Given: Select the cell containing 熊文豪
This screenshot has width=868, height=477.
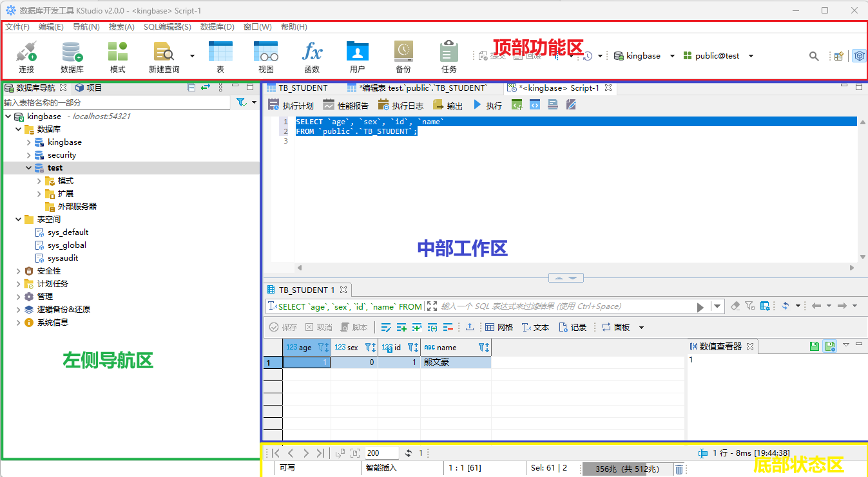Looking at the screenshot, I should 456,362.
